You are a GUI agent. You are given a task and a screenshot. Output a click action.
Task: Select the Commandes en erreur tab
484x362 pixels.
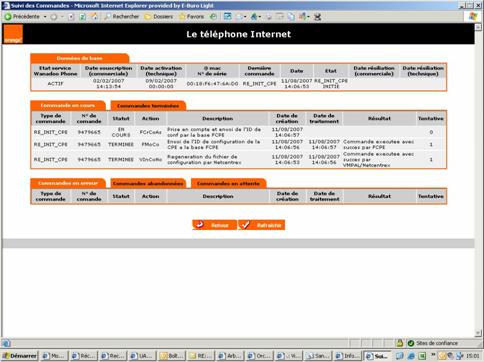pyautogui.click(x=68, y=183)
